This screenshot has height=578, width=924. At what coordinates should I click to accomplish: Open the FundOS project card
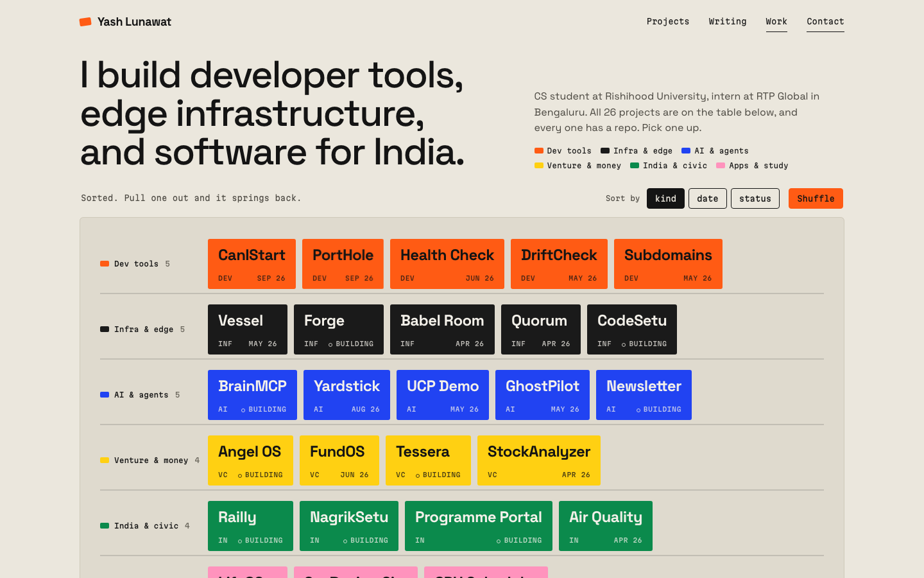pyautogui.click(x=339, y=460)
